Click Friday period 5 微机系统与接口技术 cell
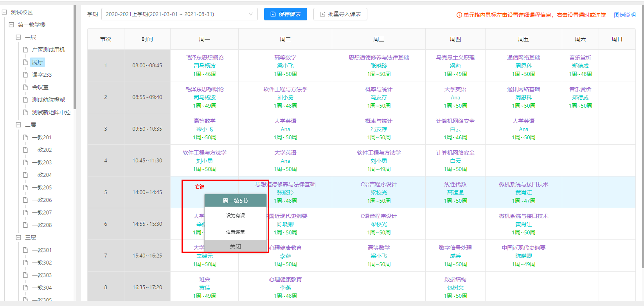This screenshot has width=644, height=306. tap(523, 192)
